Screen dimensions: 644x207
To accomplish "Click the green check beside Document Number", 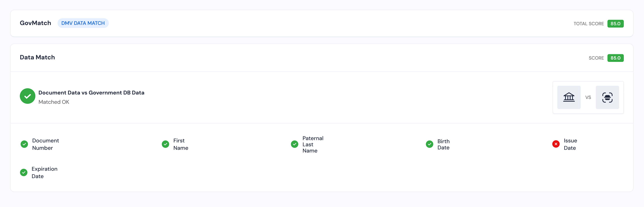I will [24, 144].
